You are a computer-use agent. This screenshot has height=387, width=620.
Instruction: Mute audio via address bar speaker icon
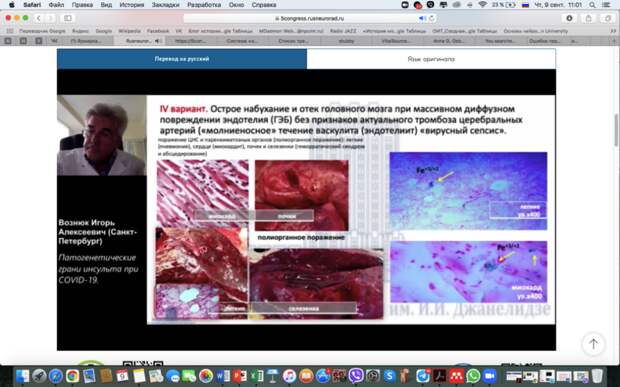(422, 18)
